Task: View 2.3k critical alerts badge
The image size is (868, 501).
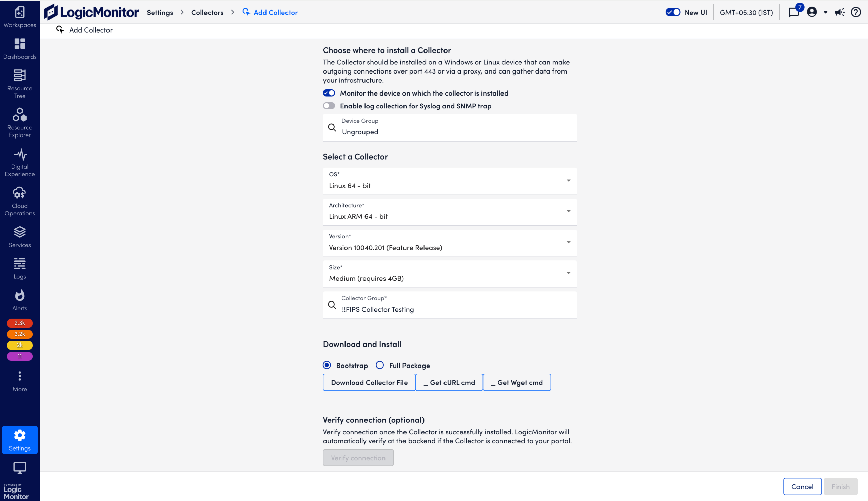Action: (20, 323)
